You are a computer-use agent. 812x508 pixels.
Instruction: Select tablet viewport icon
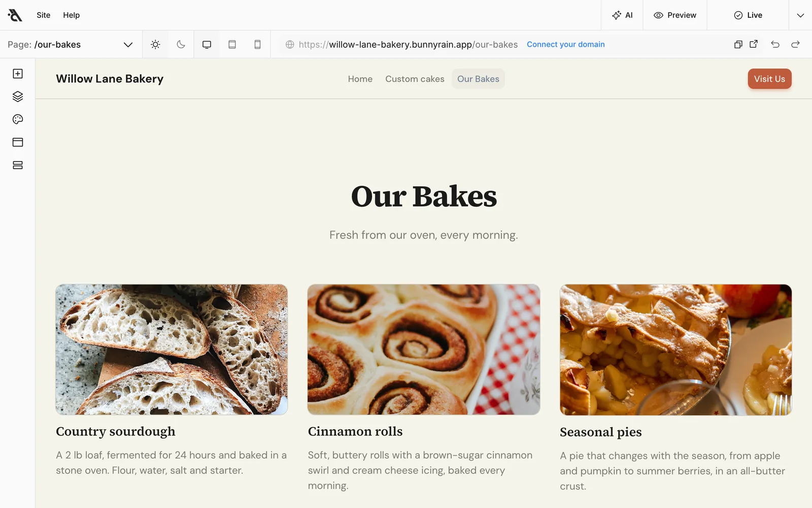(232, 44)
